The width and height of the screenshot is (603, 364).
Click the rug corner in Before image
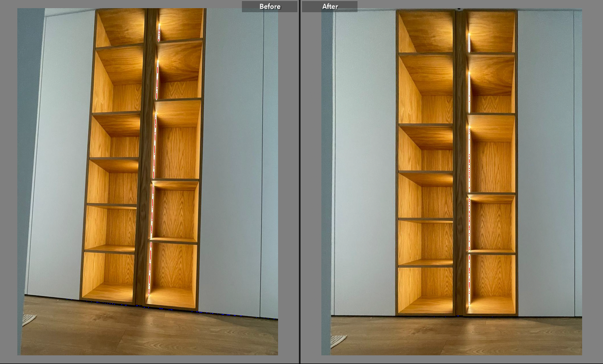click(x=28, y=320)
